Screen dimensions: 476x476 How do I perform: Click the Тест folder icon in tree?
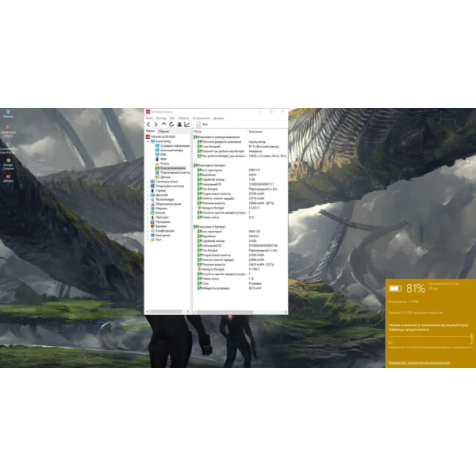coord(152,240)
